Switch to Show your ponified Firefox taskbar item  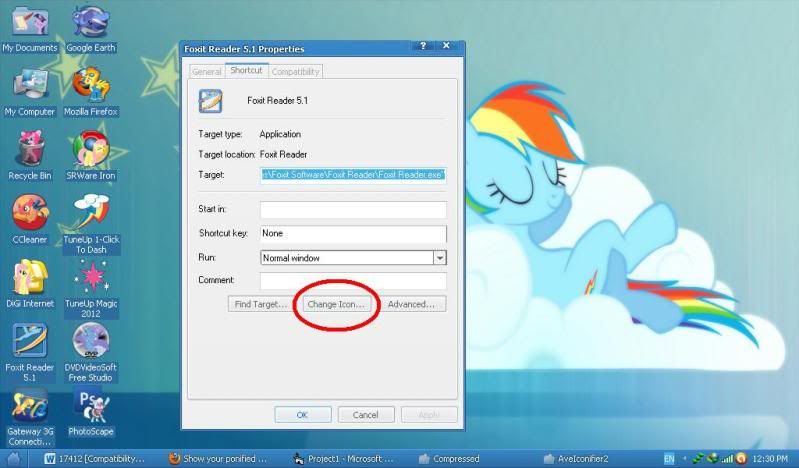coord(218,459)
